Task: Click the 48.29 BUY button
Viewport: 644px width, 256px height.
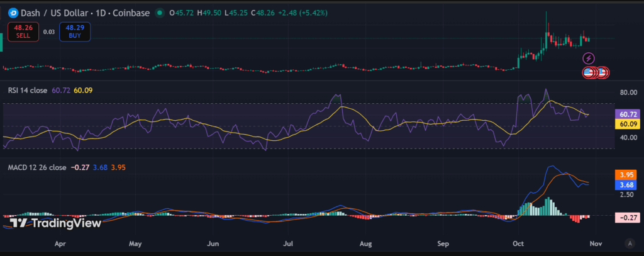Action: (x=75, y=31)
